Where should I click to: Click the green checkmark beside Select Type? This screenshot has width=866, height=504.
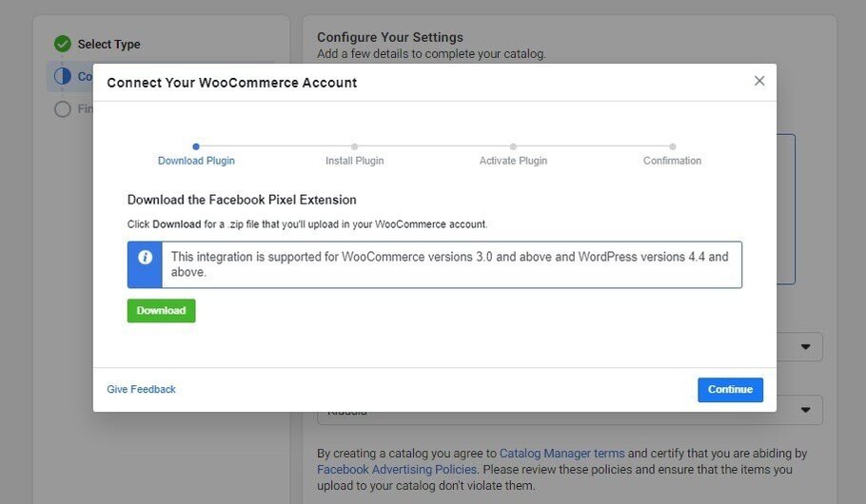(63, 44)
